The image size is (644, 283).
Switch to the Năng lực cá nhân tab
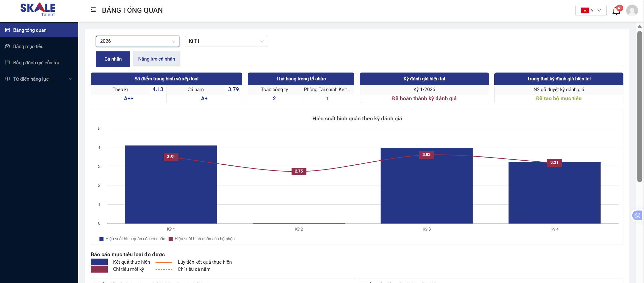pyautogui.click(x=156, y=59)
